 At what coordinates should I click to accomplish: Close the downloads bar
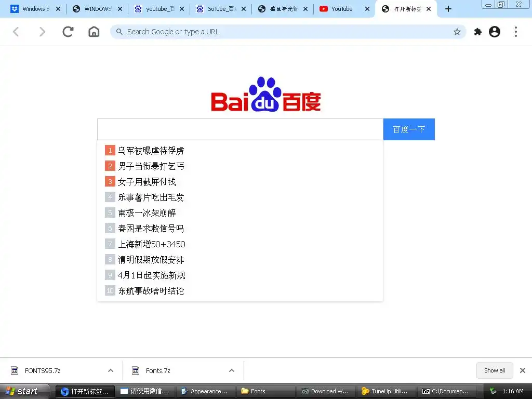523,370
